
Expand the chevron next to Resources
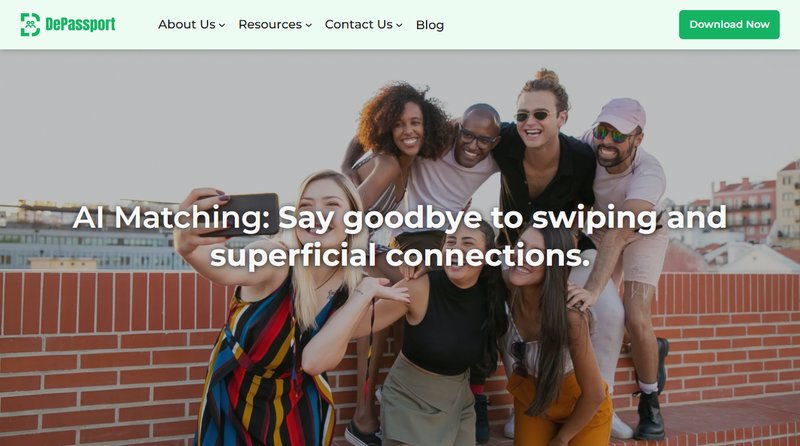(309, 25)
